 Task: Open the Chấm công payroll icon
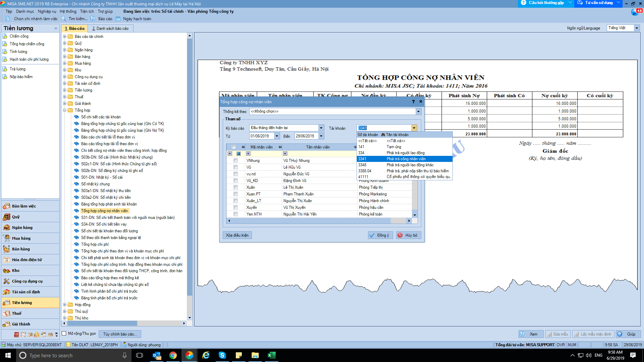[x=5, y=36]
